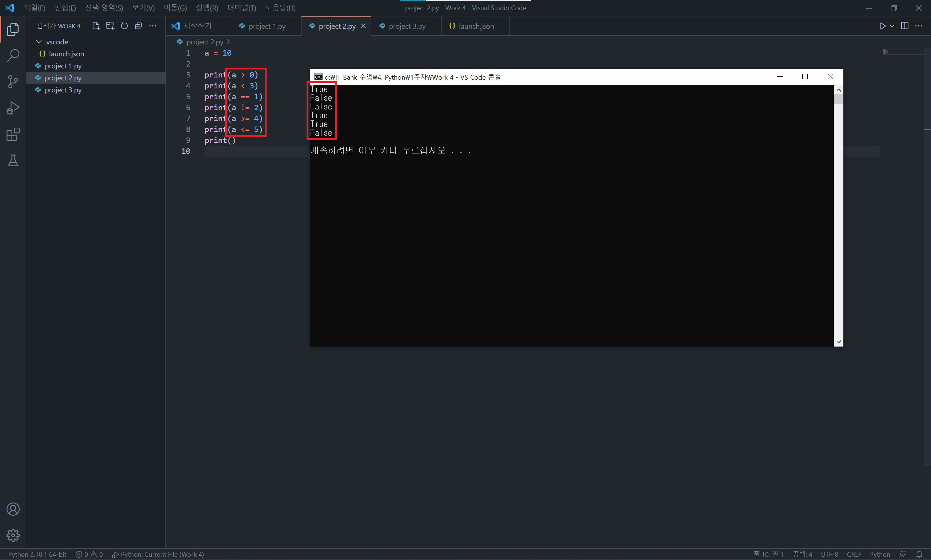The image size is (931, 560).
Task: Run the Python file with play button
Action: pyautogui.click(x=882, y=26)
